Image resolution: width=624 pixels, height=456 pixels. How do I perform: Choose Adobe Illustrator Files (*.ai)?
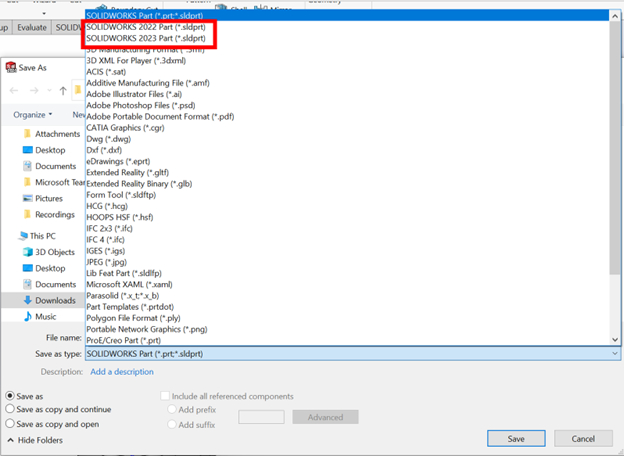point(347,94)
